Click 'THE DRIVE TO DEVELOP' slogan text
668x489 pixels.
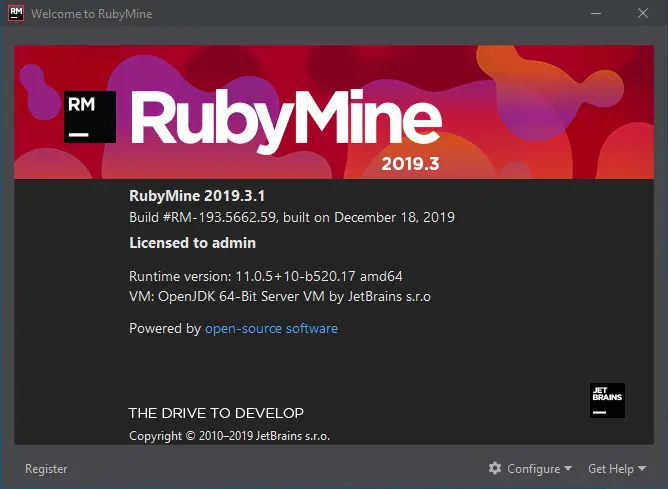tap(216, 413)
